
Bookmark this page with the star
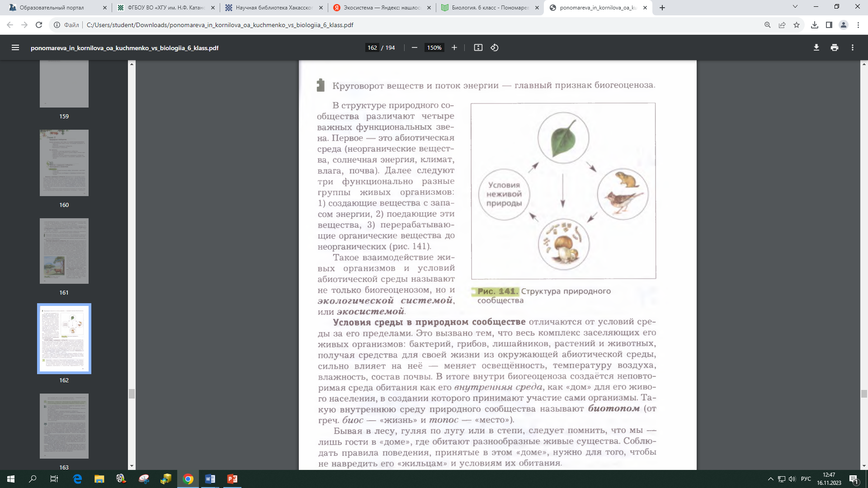pyautogui.click(x=797, y=25)
